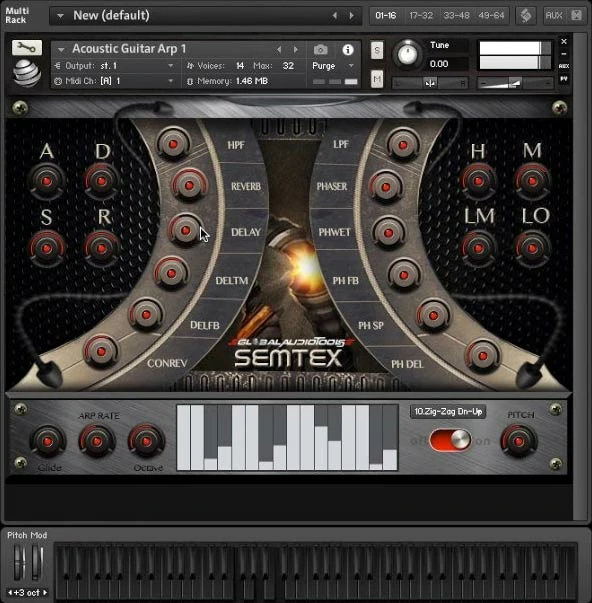Click the KSP script icon beside AUX

click(x=525, y=16)
